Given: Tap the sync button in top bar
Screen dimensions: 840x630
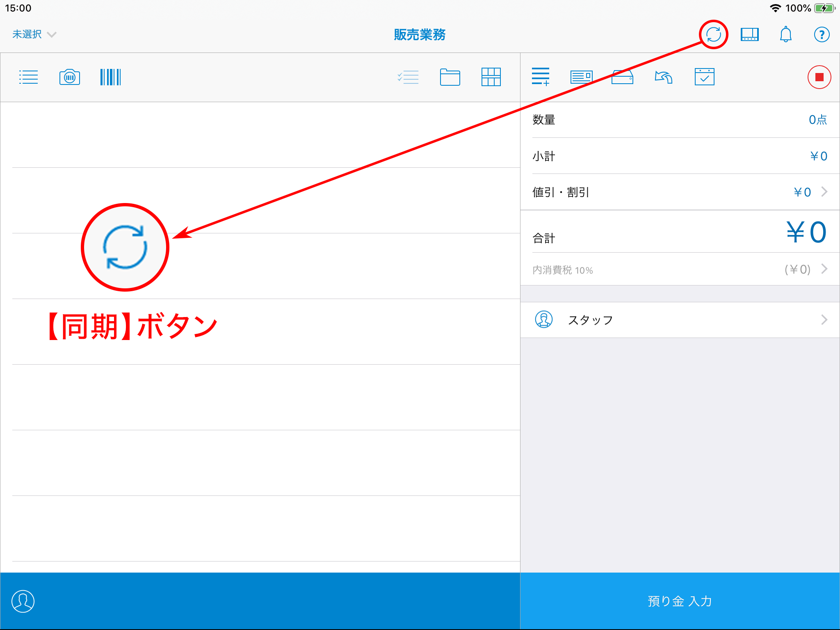Looking at the screenshot, I should (713, 34).
